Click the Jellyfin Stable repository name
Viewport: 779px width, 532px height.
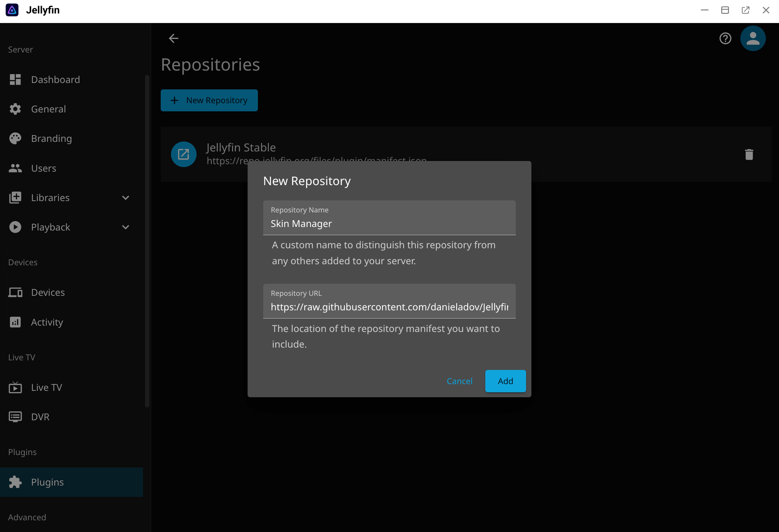pyautogui.click(x=241, y=147)
